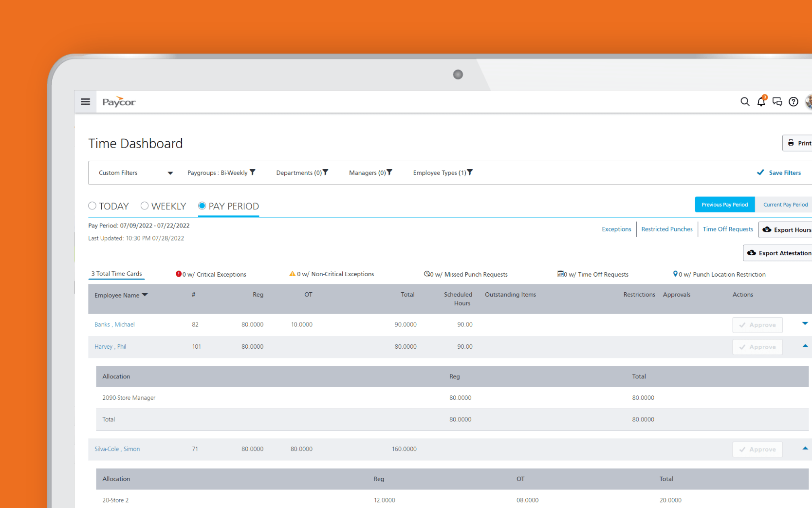Screen dimensions: 812x508
Task: Click the non-critical exceptions warning triangle
Action: (x=292, y=274)
